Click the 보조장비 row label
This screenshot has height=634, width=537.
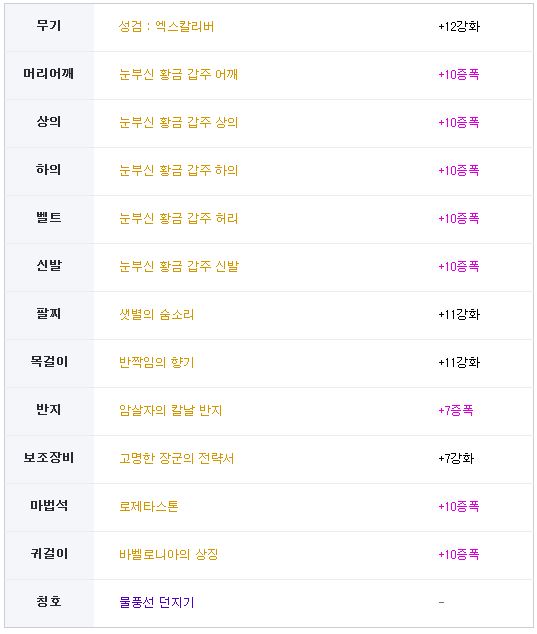pyautogui.click(x=49, y=458)
